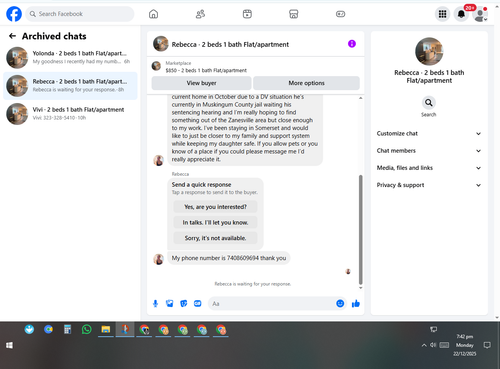Open the Notifications bell
The image size is (500, 369).
pos(461,14)
